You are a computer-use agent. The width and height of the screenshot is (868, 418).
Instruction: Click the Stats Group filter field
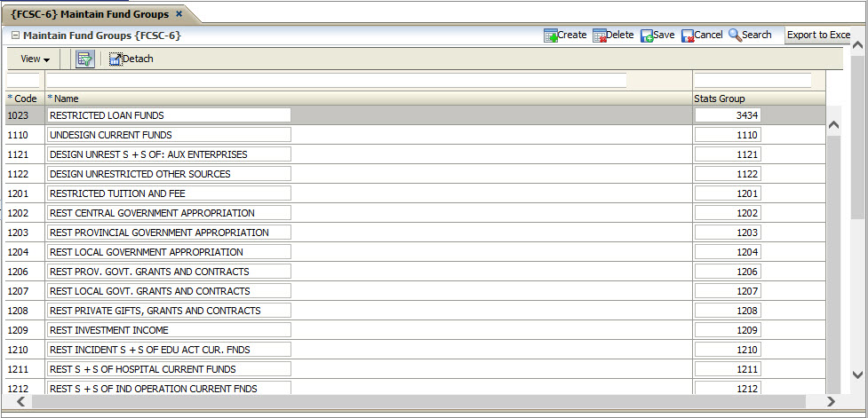tap(752, 81)
